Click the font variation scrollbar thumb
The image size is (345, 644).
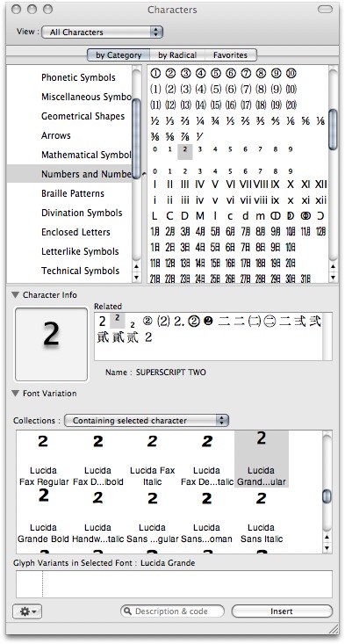click(327, 496)
